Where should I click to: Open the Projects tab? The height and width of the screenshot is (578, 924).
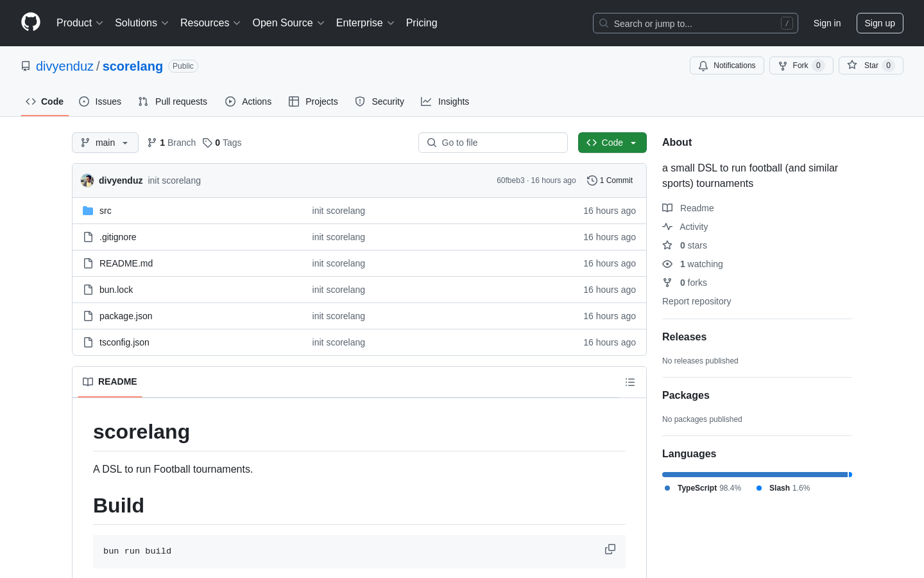tap(313, 101)
